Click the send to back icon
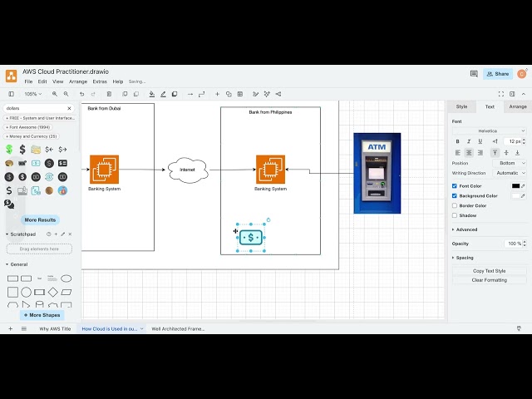This screenshot has height=399, width=532. [136, 94]
